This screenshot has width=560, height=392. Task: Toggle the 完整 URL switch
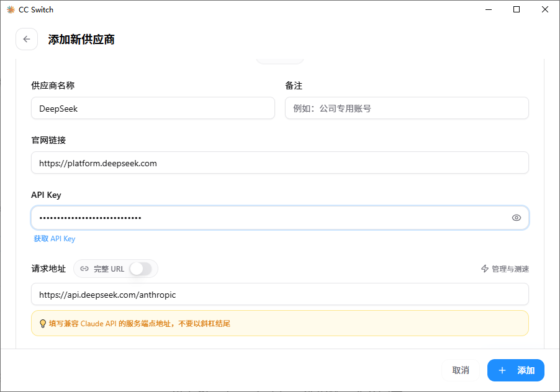point(141,269)
